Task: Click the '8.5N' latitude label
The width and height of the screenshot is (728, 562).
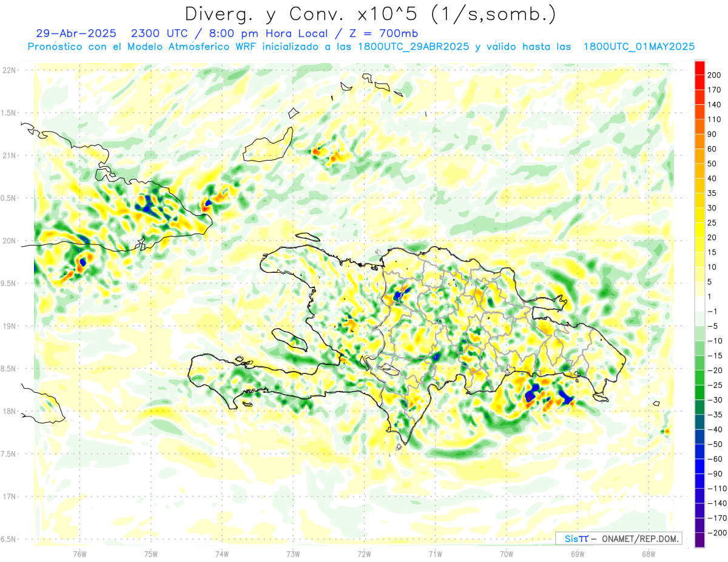Action: tap(8, 369)
